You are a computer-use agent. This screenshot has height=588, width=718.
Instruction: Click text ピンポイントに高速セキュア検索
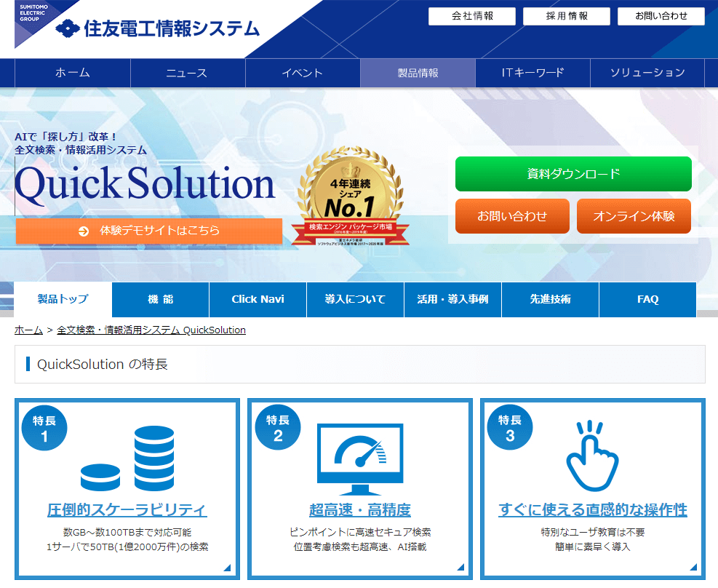[360, 533]
